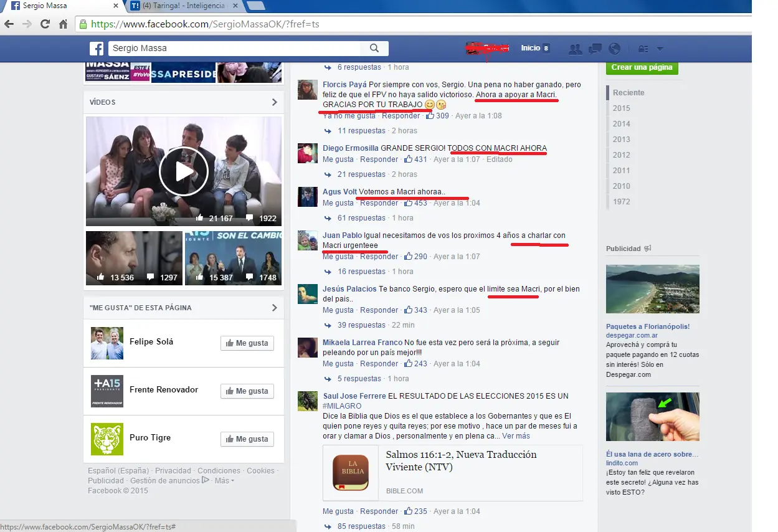Click the Facebook logo icon

(96, 48)
